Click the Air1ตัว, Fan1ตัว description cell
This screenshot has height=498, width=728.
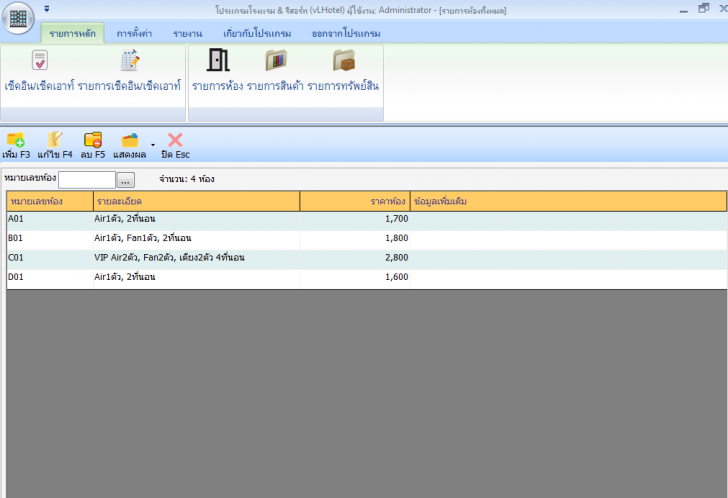pos(197,239)
